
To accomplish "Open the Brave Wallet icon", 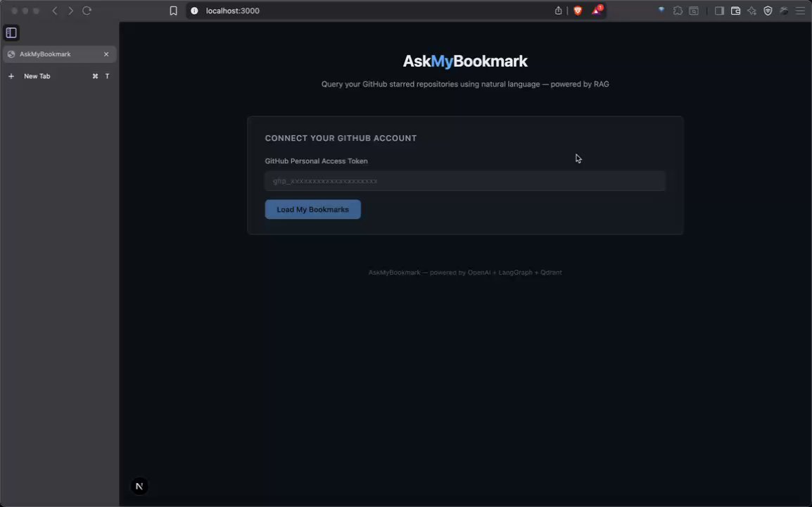I will [735, 11].
